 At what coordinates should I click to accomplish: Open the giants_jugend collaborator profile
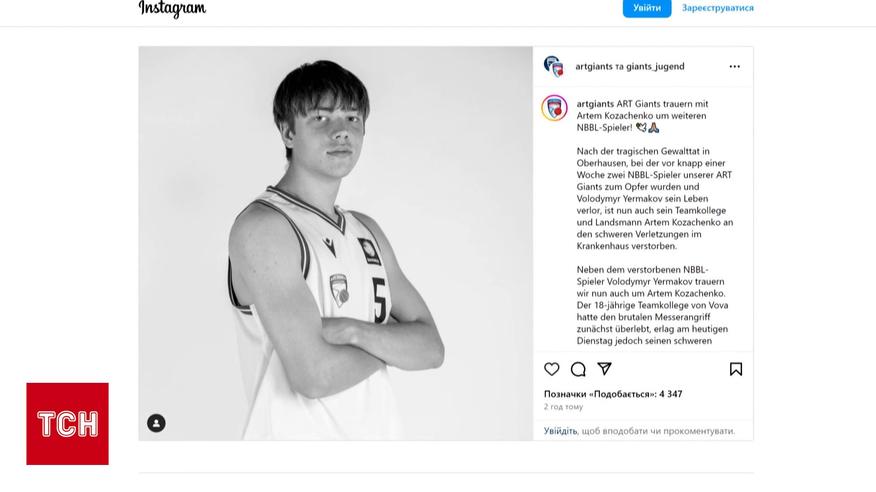pos(655,66)
